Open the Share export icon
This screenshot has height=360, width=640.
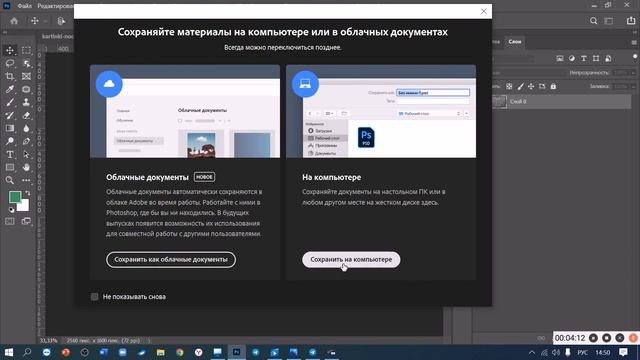coord(631,21)
